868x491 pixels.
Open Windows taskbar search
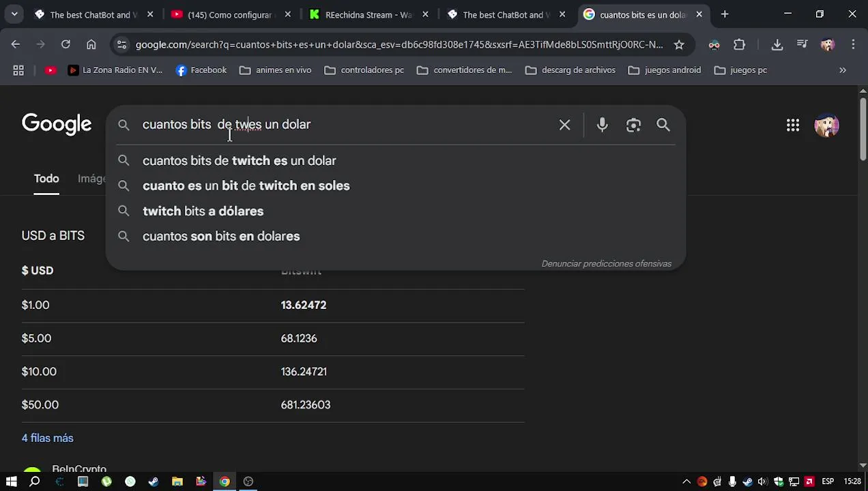point(35,481)
